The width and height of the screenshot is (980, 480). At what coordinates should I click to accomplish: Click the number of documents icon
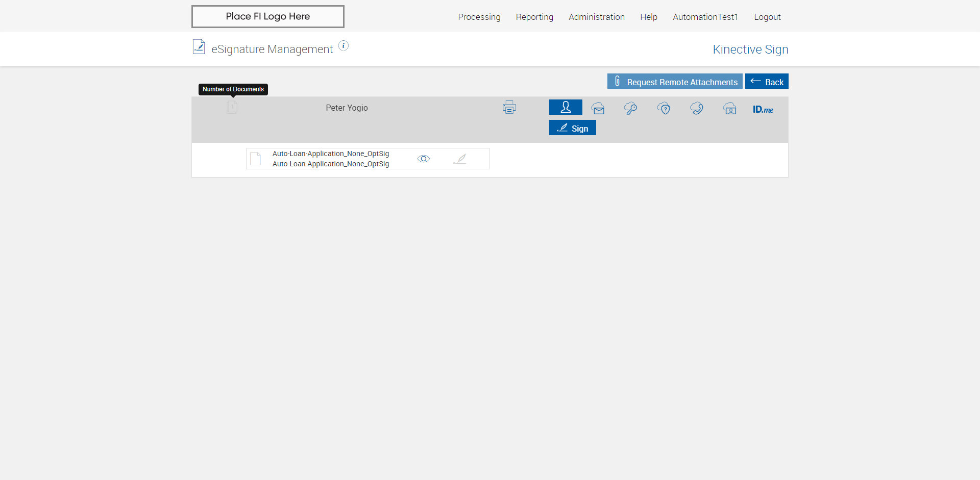click(232, 107)
